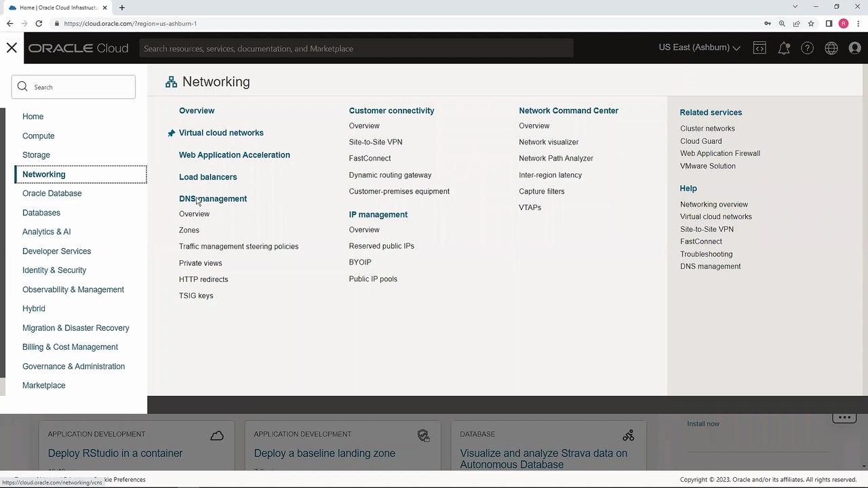Close the Oracle Cloud Infrastructure browser tab
The image size is (868, 488).
coord(105,7)
